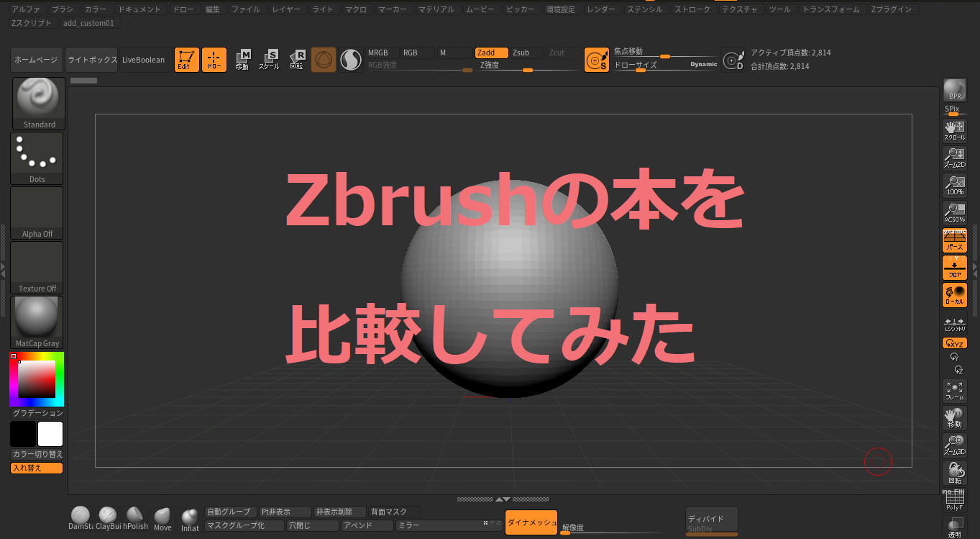Select the Scale (スケール) tool
Image resolution: width=980 pixels, height=539 pixels.
(x=269, y=60)
